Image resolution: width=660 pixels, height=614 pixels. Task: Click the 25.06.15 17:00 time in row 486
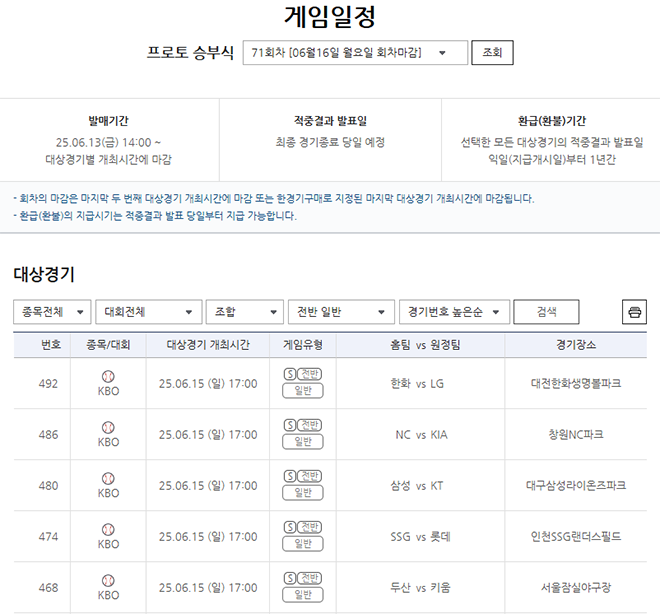[208, 435]
